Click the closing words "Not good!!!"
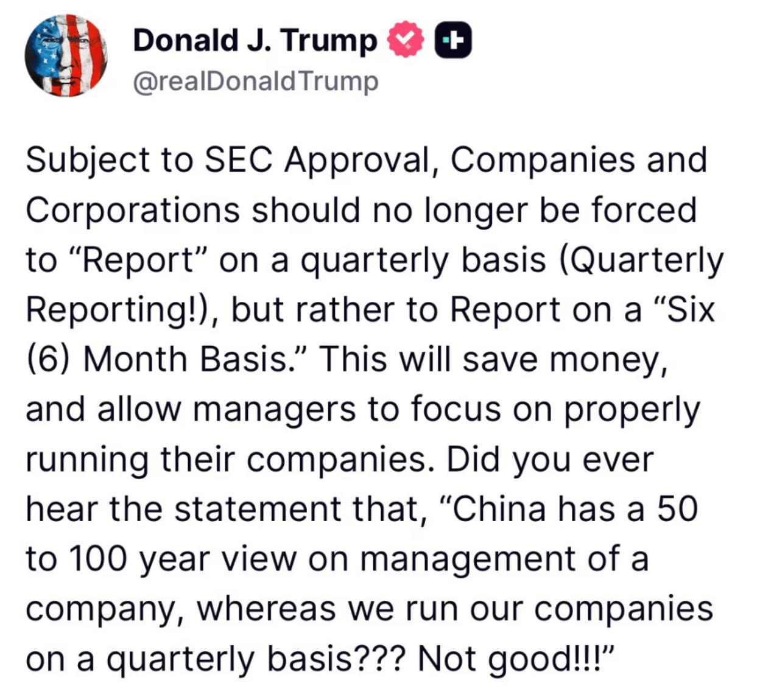760x700 pixels. (x=518, y=659)
